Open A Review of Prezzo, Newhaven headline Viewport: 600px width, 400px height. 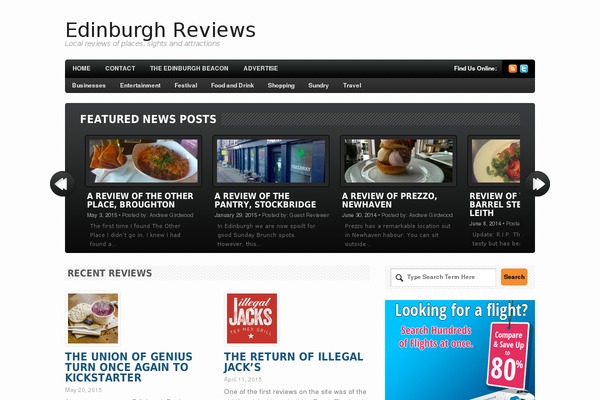tap(390, 200)
